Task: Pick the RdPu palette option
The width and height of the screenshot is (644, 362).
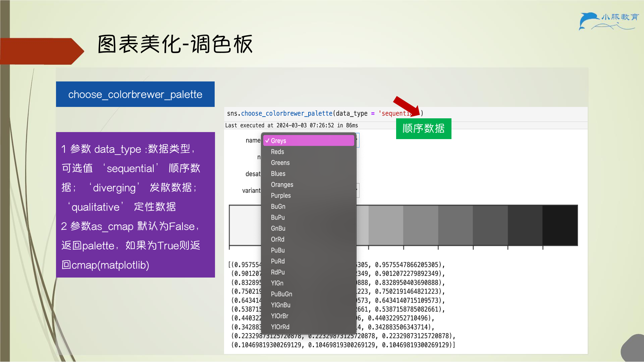Action: click(x=309, y=272)
